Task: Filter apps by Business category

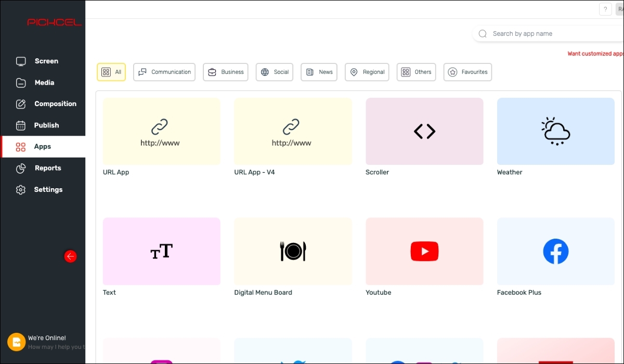Action: 226,72
